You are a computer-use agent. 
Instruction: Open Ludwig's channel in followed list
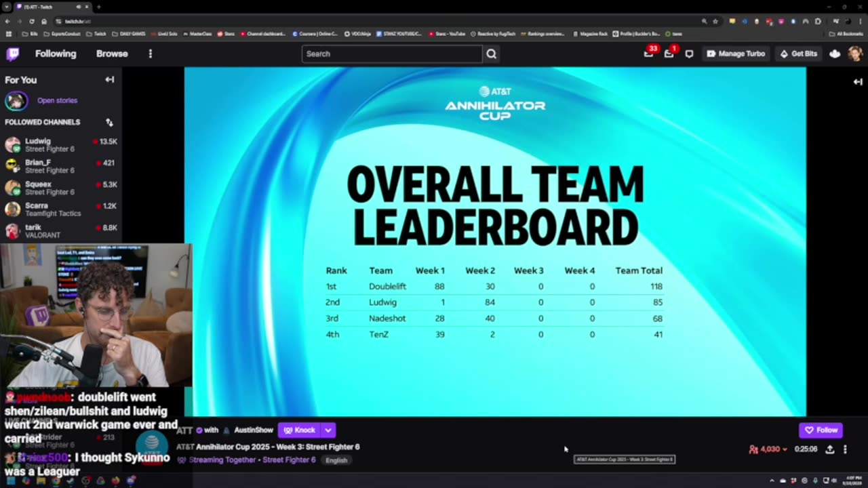pyautogui.click(x=61, y=145)
